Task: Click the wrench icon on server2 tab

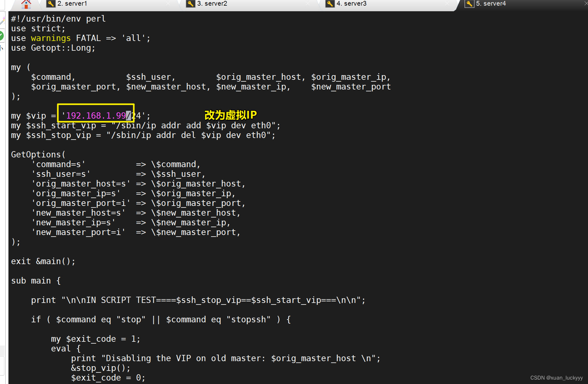Action: click(190, 4)
